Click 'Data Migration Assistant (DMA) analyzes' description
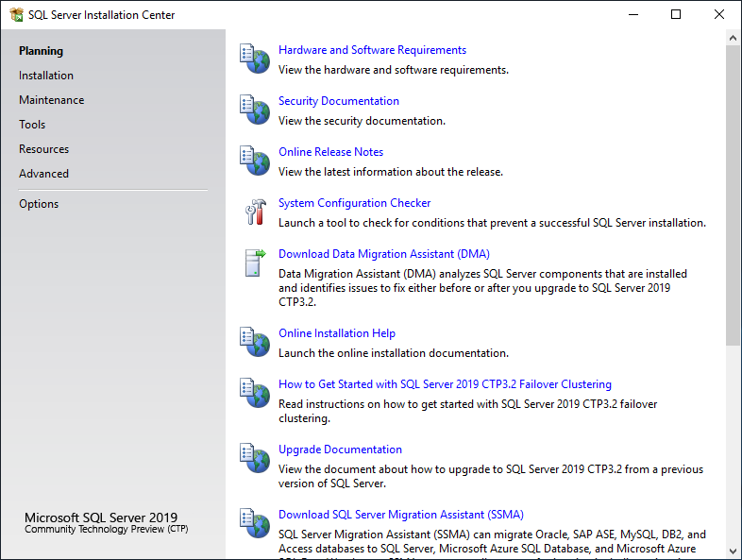 click(482, 288)
